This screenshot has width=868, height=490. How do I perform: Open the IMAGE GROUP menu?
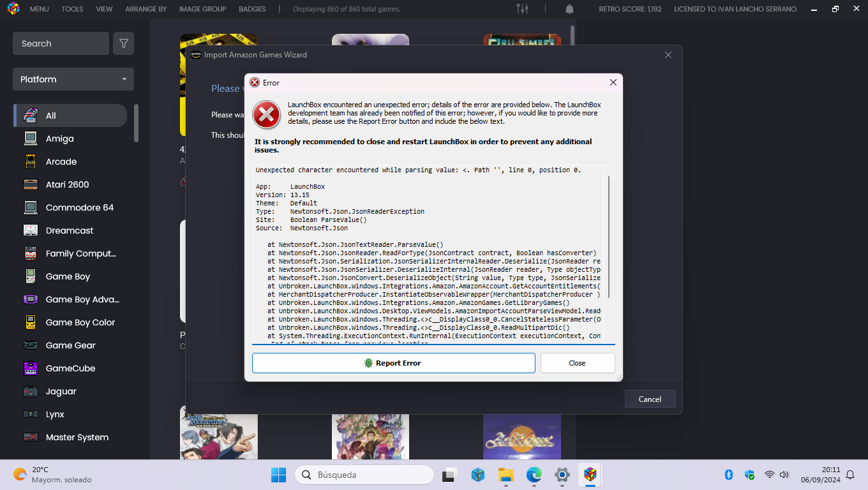tap(202, 9)
